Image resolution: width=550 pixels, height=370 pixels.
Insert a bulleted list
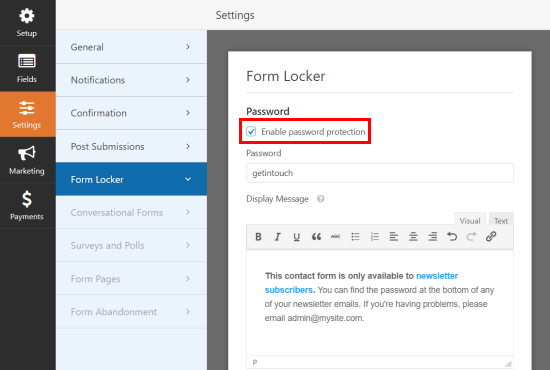355,237
